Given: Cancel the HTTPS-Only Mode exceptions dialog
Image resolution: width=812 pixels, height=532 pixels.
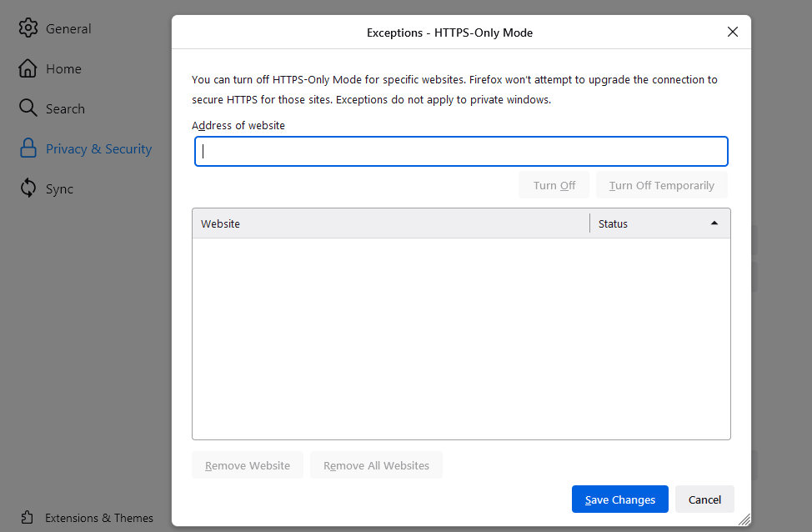Looking at the screenshot, I should coord(704,499).
